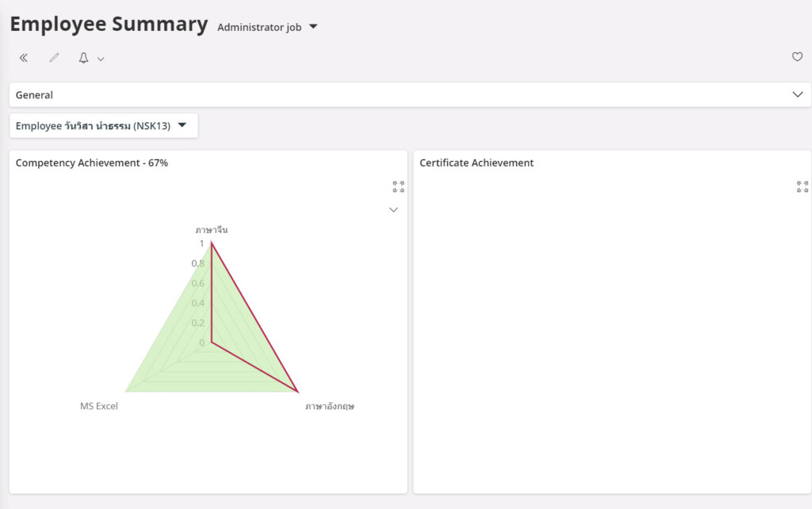Maximize the Competency Achievement panel
Image resolution: width=812 pixels, height=509 pixels.
click(399, 187)
